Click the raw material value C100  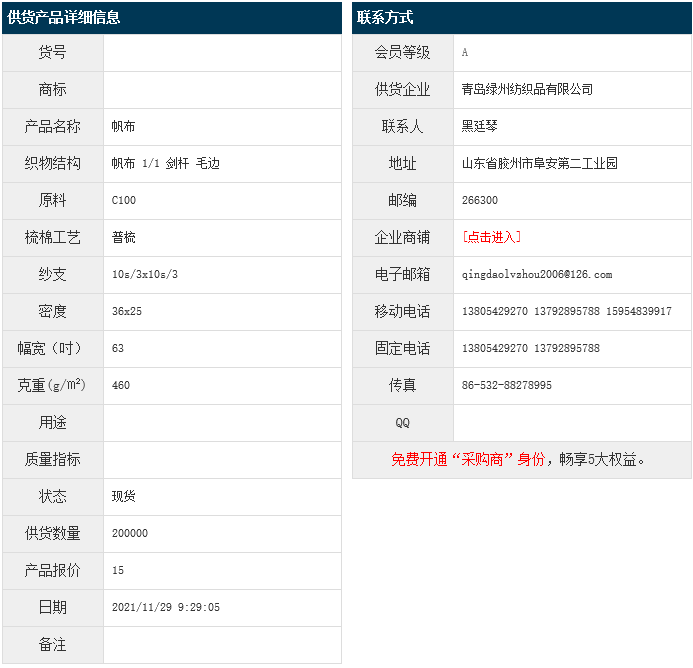point(124,200)
